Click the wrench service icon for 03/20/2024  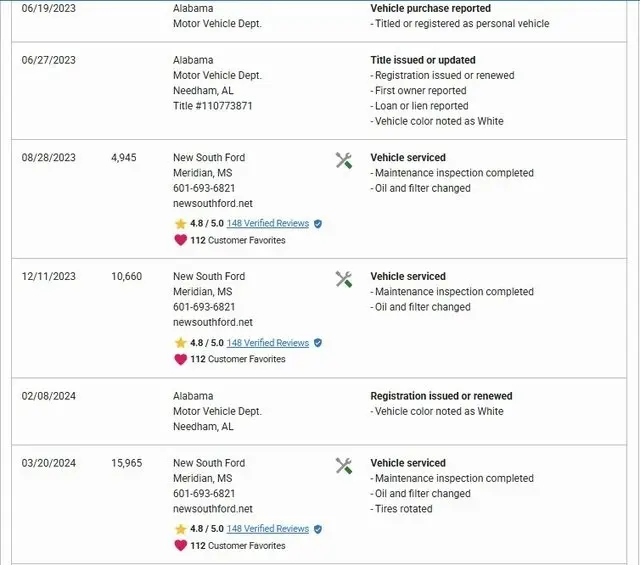(344, 466)
